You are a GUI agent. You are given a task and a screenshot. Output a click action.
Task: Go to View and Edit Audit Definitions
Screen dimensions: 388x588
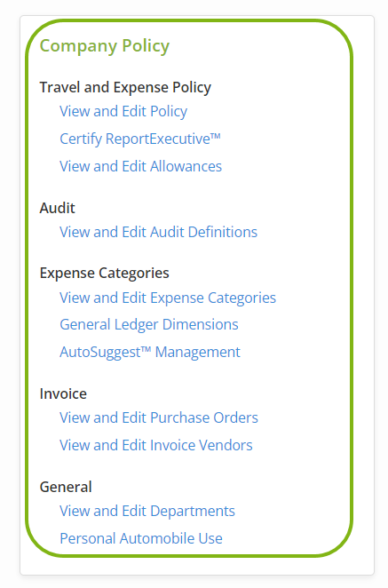158,232
